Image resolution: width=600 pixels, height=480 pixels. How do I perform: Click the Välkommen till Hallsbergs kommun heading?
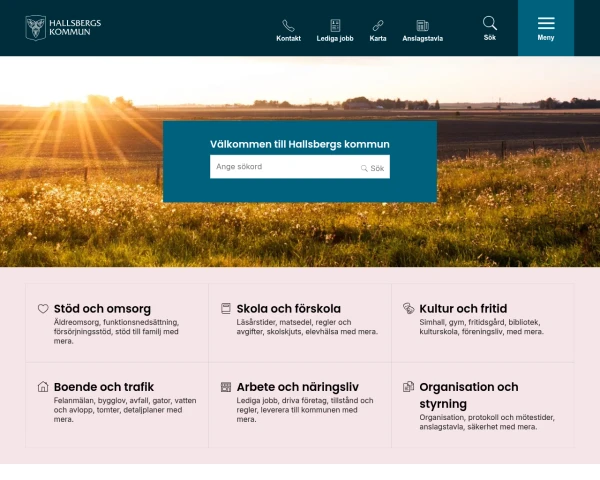point(300,144)
